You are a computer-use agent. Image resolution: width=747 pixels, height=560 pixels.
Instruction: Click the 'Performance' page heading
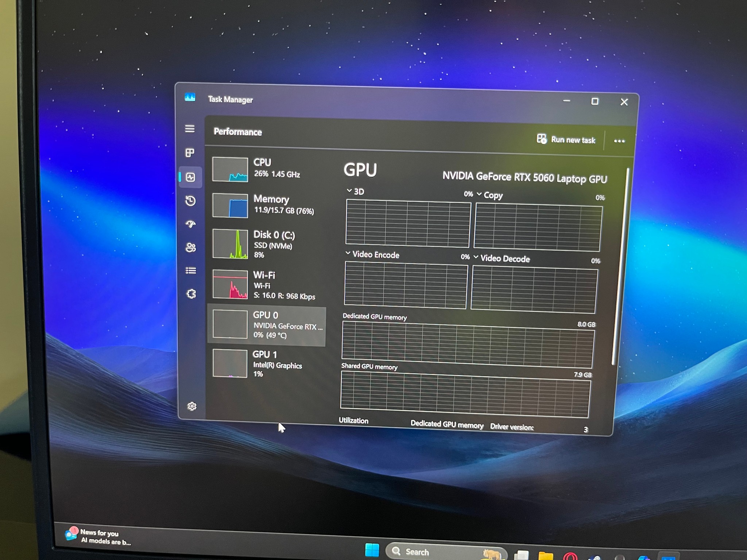[x=238, y=132]
